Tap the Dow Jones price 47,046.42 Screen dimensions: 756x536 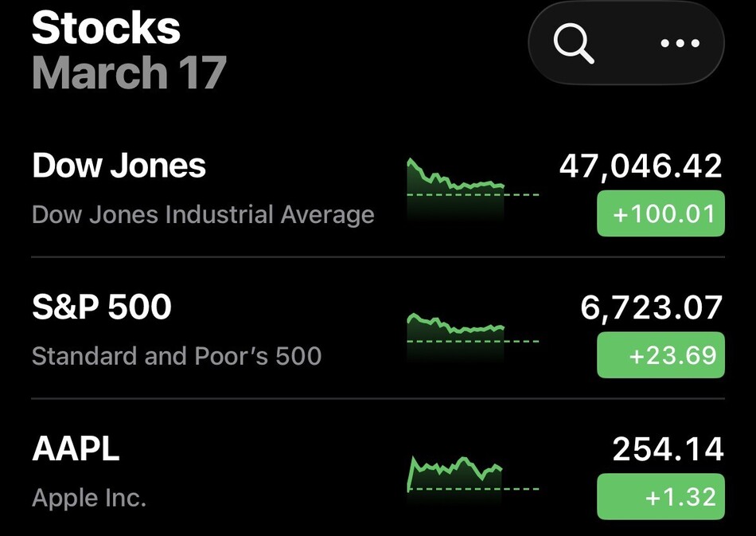[x=641, y=166]
